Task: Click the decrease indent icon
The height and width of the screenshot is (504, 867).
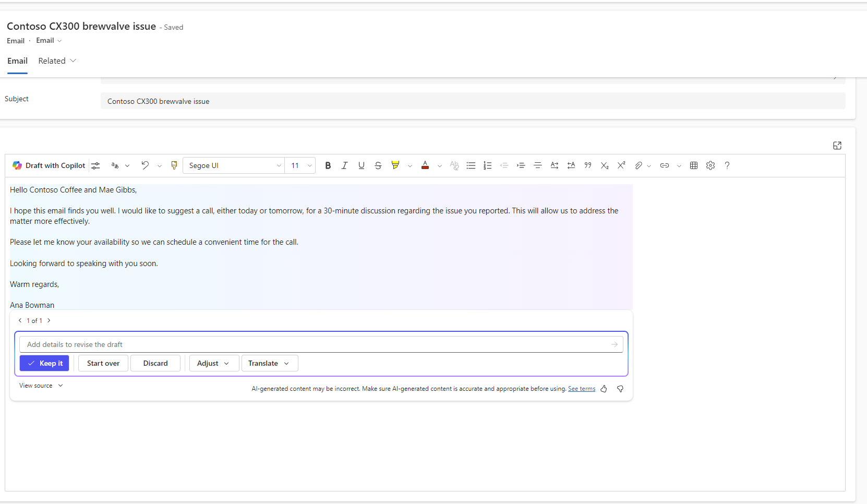Action: pos(504,165)
